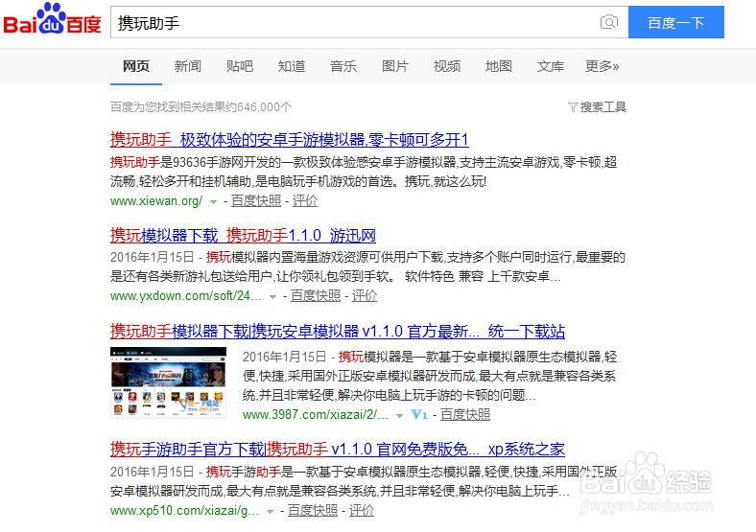Open 百度快照 for the 3987.com result
Image resolution: width=756 pixels, height=532 pixels.
(464, 414)
